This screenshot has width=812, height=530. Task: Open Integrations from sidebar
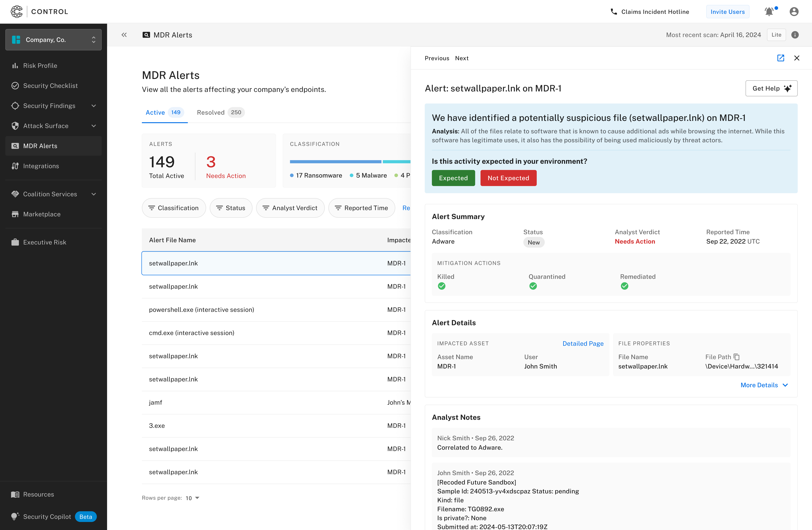click(54, 166)
